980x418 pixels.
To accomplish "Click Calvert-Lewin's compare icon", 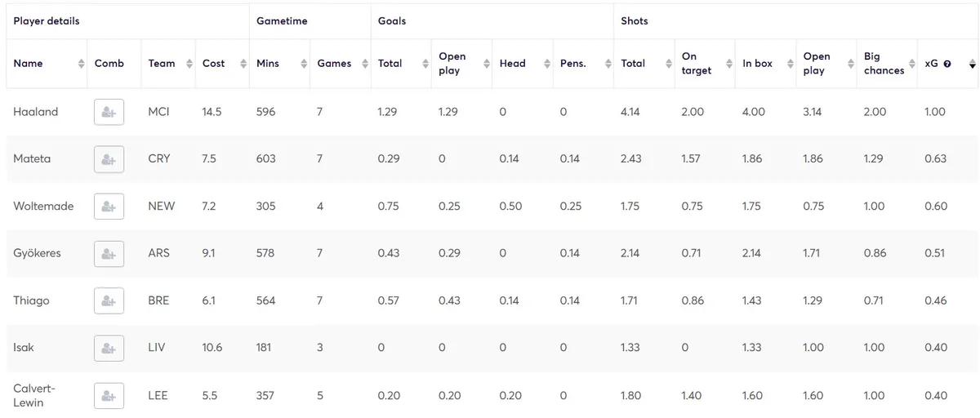I will point(109,396).
